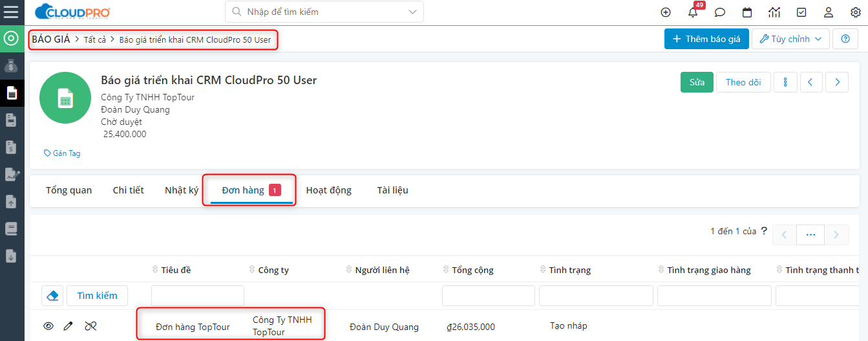
Task: Go to the previous record arrow
Action: click(x=811, y=82)
